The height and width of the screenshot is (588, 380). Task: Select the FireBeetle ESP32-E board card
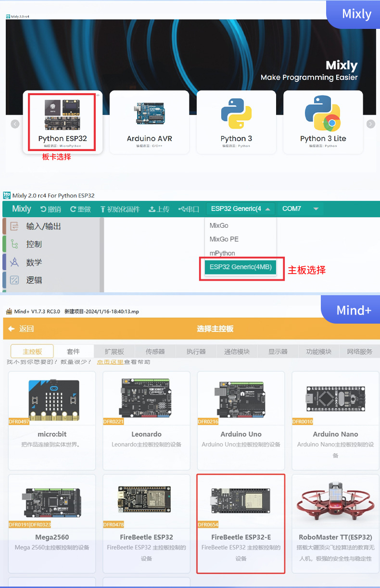(241, 523)
